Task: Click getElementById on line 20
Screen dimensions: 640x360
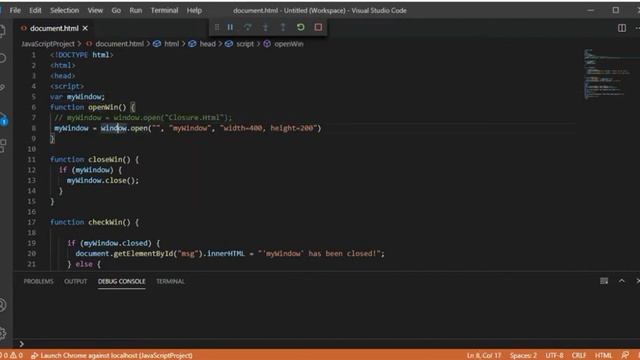Action: click(x=142, y=254)
